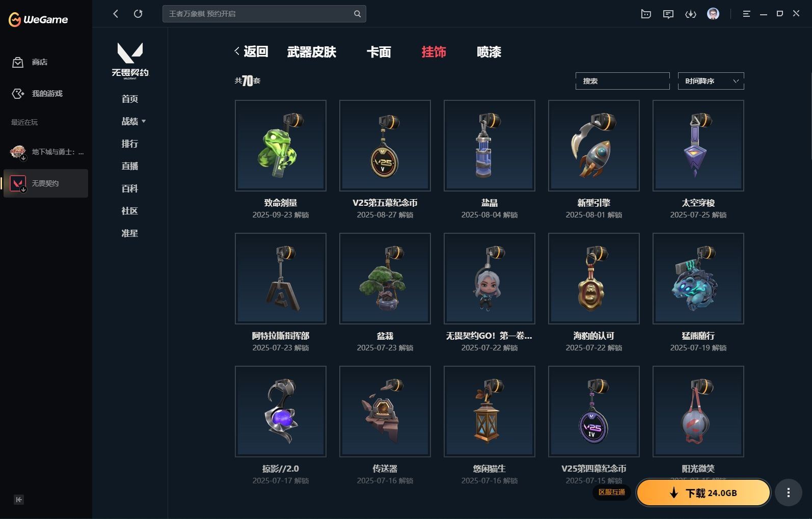Click the search magnifier icon
Image resolution: width=812 pixels, height=519 pixels.
(x=357, y=14)
